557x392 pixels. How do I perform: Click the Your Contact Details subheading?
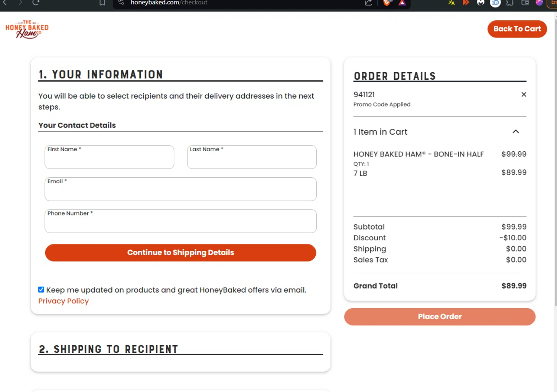tap(77, 125)
